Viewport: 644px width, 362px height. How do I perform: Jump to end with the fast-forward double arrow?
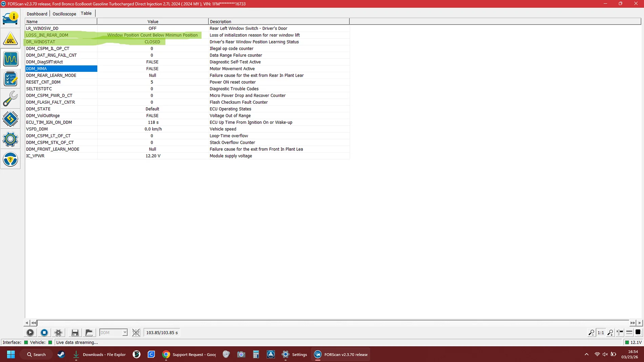[x=632, y=323]
